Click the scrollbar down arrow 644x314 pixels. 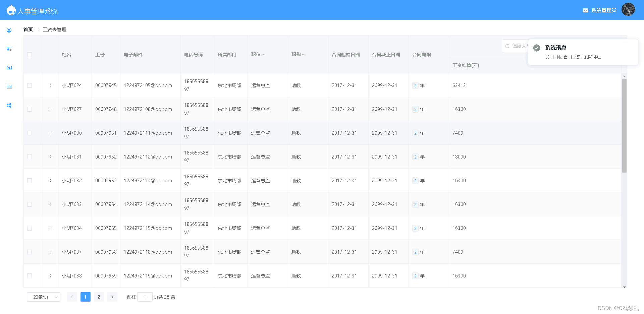point(624,287)
